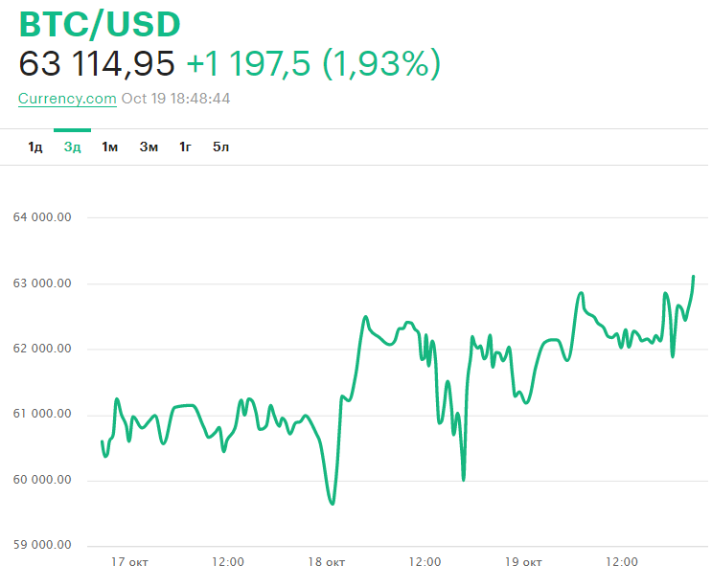Click the BTC/USD pair title
This screenshot has width=712, height=588.
(x=100, y=25)
